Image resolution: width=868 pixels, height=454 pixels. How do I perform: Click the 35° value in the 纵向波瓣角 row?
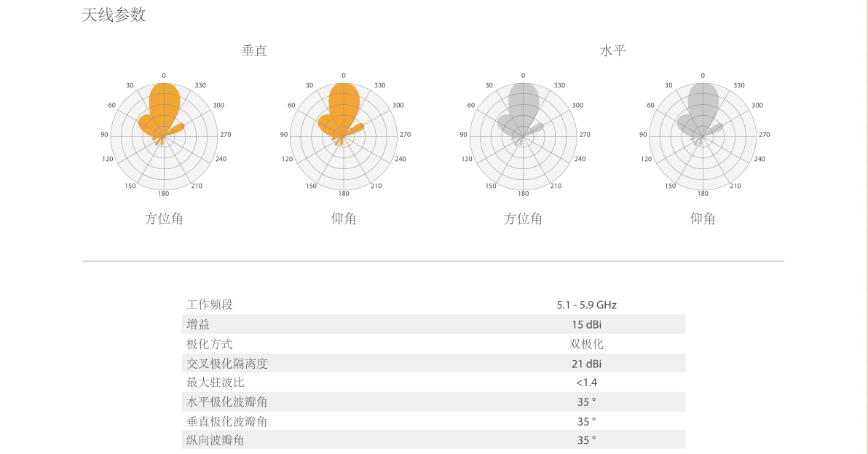(x=586, y=440)
